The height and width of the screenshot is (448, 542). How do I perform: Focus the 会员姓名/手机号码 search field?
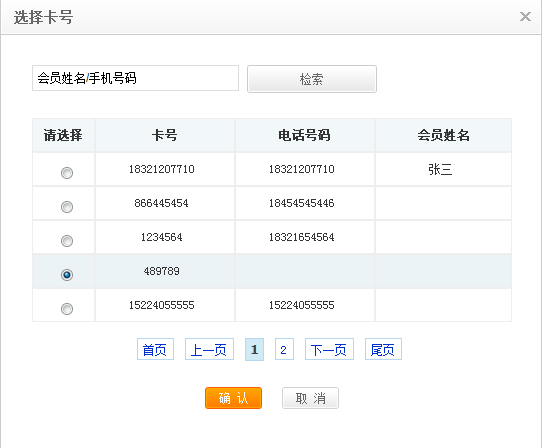pos(136,78)
